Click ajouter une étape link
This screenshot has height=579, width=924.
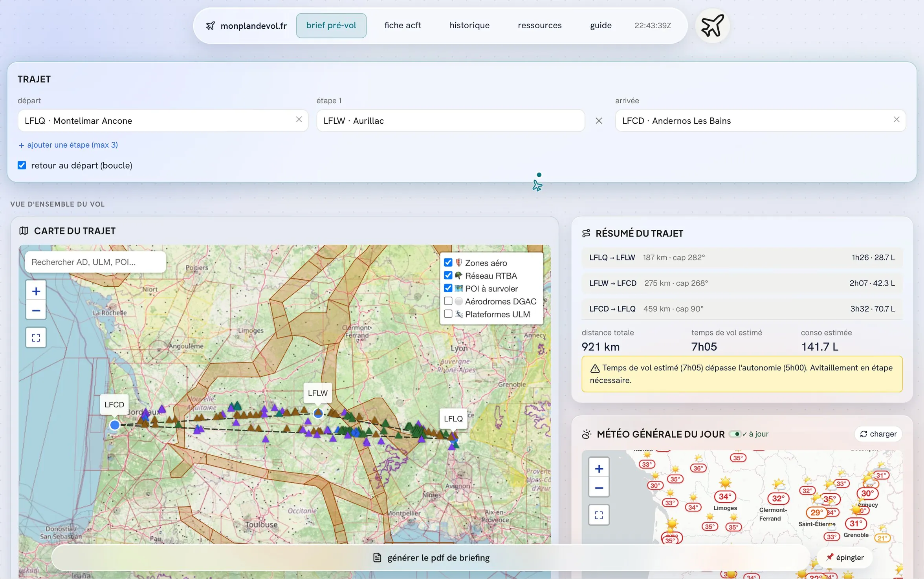point(68,145)
